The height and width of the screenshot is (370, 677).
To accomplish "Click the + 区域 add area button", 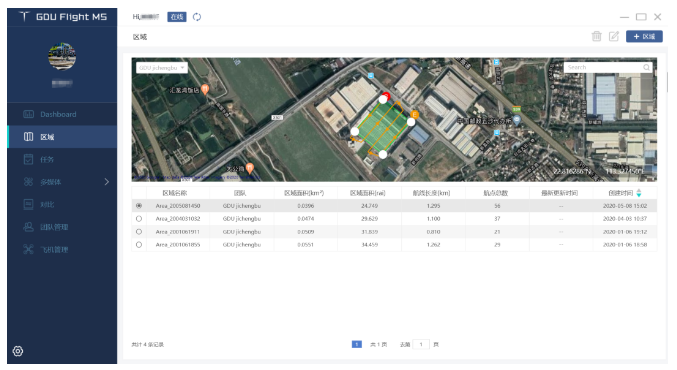I will (x=644, y=37).
